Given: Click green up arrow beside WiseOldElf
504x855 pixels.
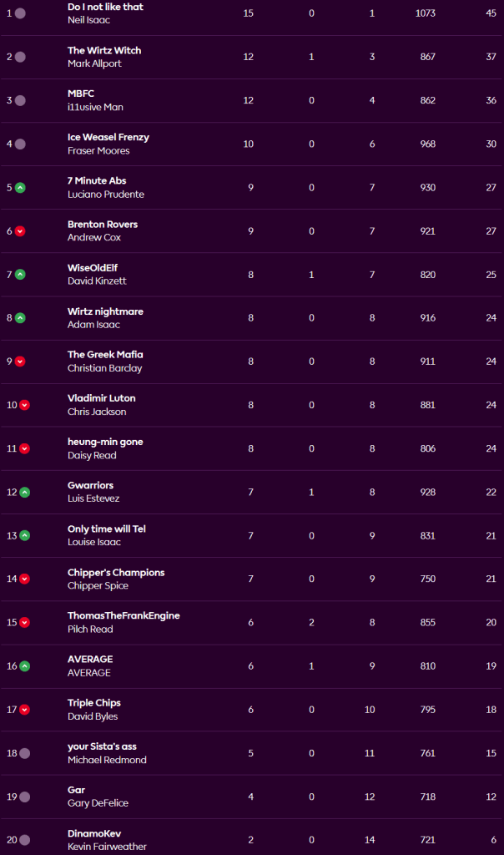Looking at the screenshot, I should click(x=20, y=274).
